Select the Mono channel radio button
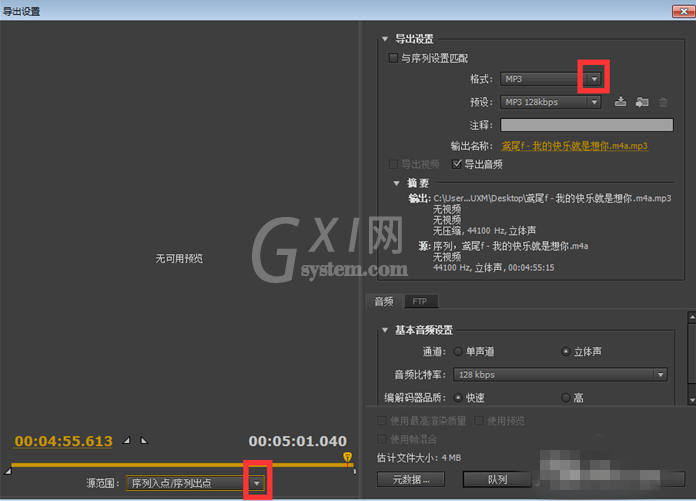 coord(458,351)
